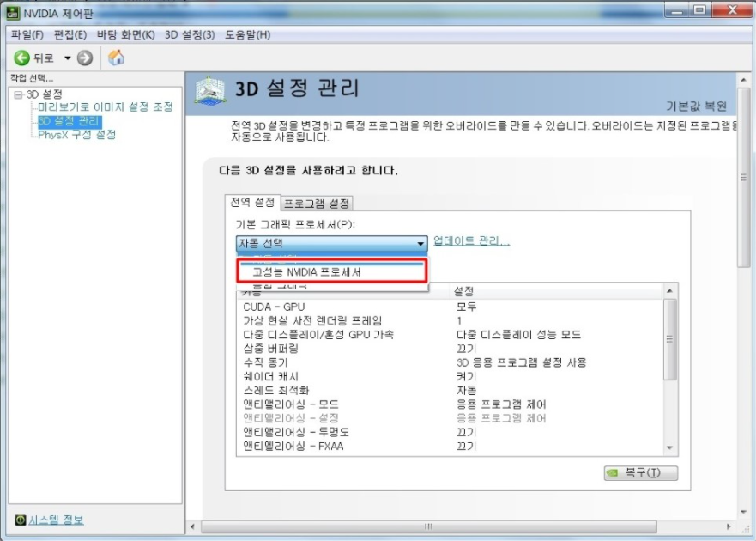
Task: Open the 도움말(H) menu
Action: [x=247, y=34]
